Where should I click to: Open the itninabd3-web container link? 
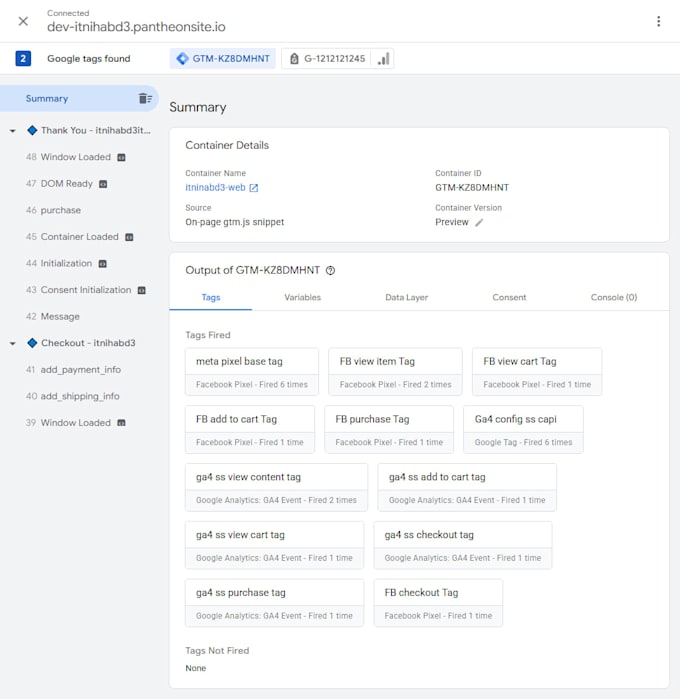[x=215, y=188]
